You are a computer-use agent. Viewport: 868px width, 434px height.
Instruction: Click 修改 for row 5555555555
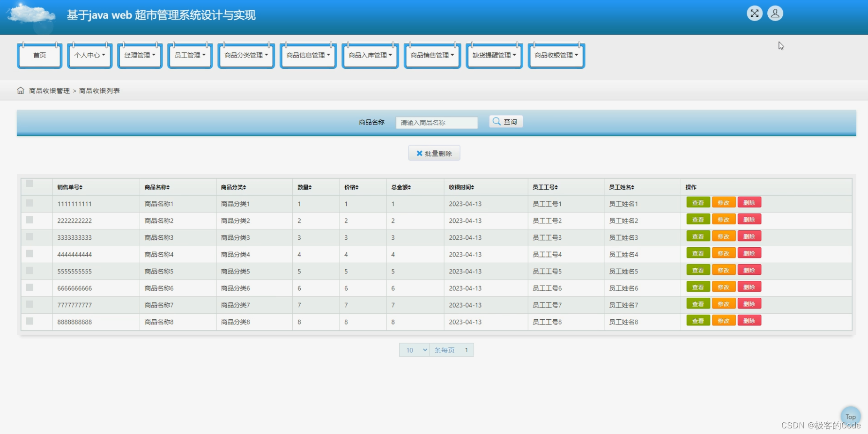[723, 270]
